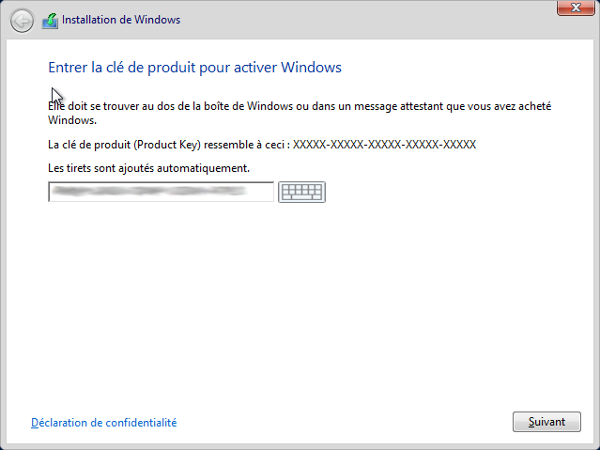Click the Windows installation setup icon
Viewport: 600px width, 450px height.
(50, 21)
